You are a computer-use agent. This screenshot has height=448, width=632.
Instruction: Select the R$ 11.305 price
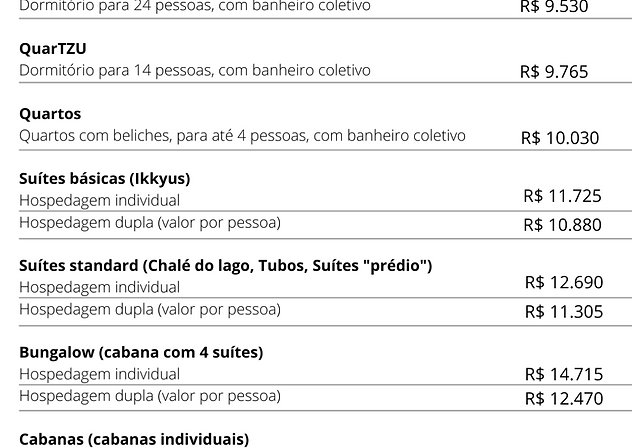[x=563, y=312]
